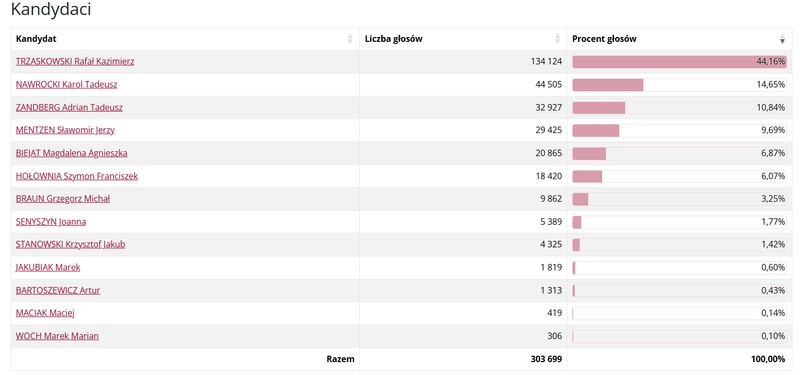Open TRZASKOWSKI Rafał Kazimierz candidate link
Screen dimensions: 800x375
[x=75, y=62]
